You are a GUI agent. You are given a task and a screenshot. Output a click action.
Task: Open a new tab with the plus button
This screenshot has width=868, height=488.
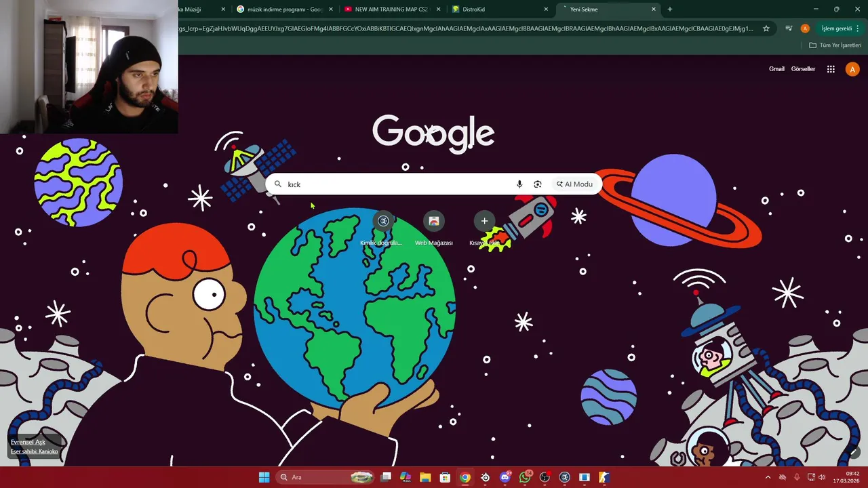coord(670,9)
